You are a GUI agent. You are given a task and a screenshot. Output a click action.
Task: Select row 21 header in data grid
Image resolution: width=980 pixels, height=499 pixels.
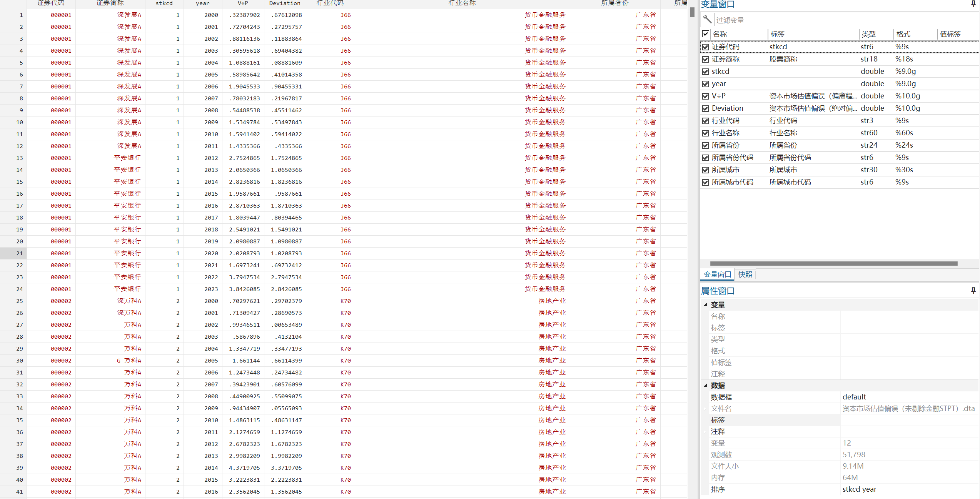[x=19, y=253]
